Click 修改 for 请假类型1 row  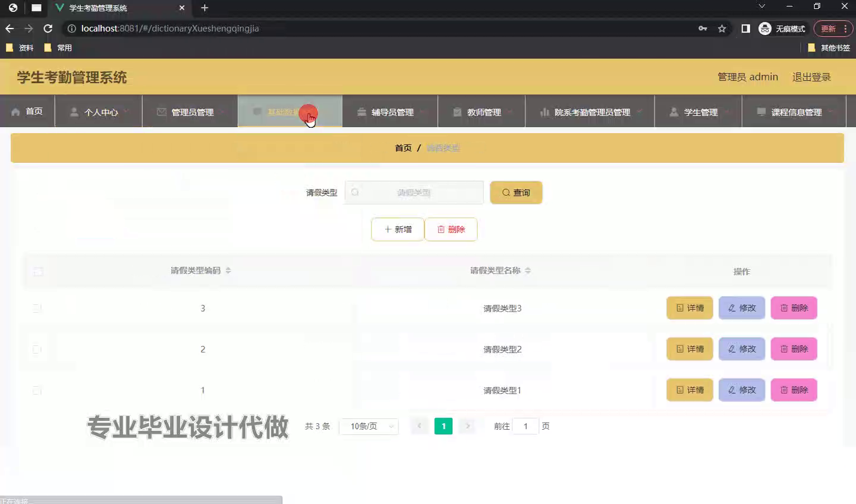pyautogui.click(x=742, y=390)
